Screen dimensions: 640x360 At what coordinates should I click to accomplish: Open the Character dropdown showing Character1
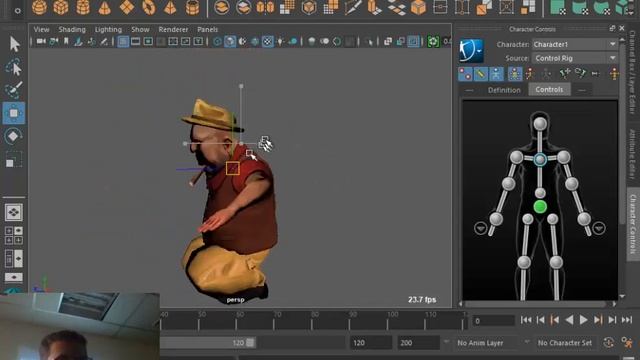pos(574,44)
